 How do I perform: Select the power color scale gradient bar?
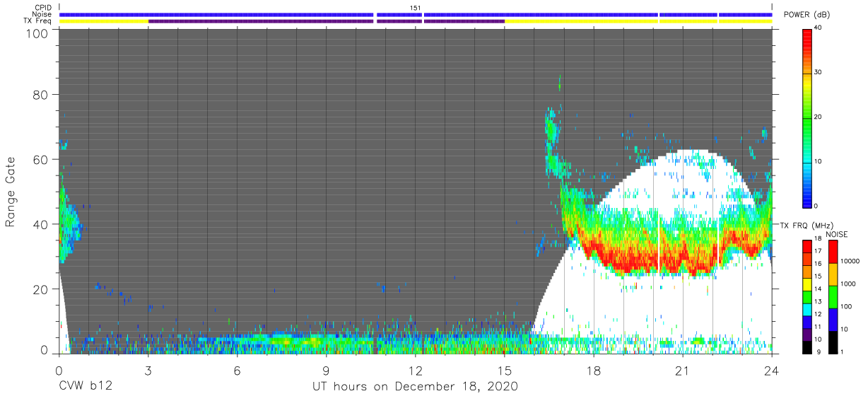point(808,117)
